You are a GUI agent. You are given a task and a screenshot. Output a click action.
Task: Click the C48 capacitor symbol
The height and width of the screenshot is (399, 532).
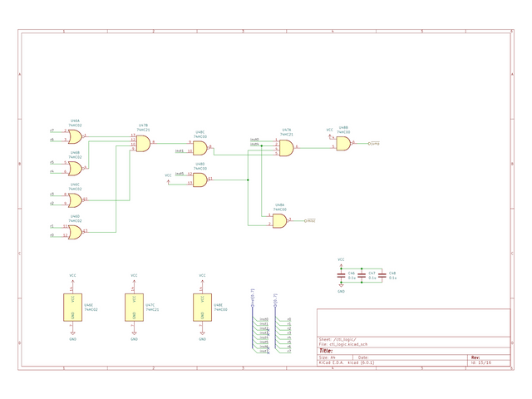click(383, 274)
